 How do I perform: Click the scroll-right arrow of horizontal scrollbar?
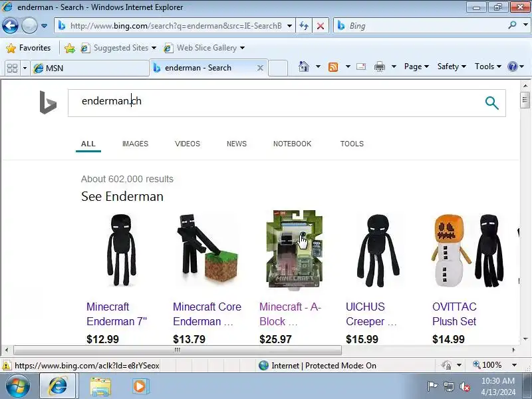pyautogui.click(x=513, y=350)
